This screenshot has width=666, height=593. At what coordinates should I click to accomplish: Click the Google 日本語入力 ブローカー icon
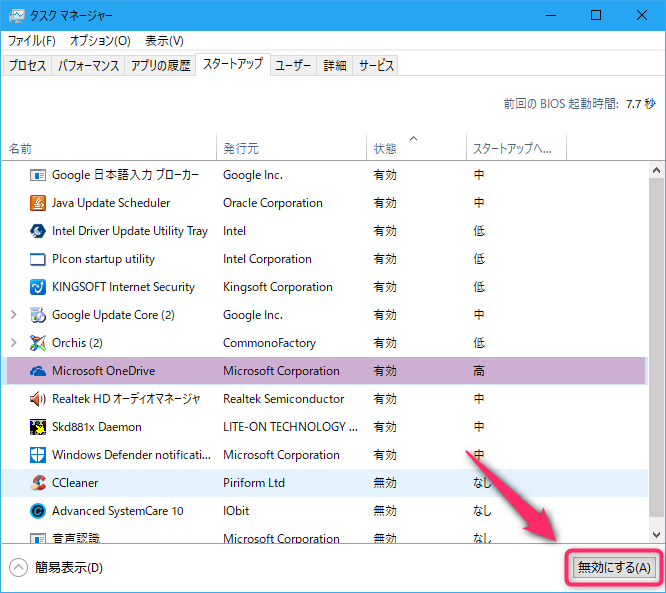(x=38, y=175)
